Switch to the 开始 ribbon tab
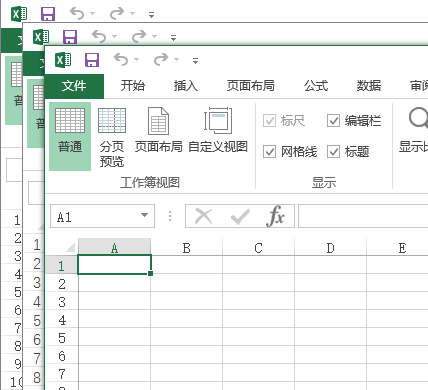This screenshot has width=428, height=390. (133, 86)
